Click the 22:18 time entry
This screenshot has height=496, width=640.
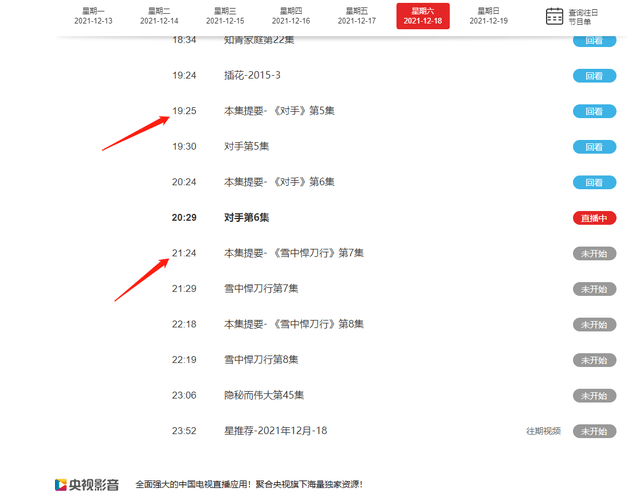[x=184, y=324]
